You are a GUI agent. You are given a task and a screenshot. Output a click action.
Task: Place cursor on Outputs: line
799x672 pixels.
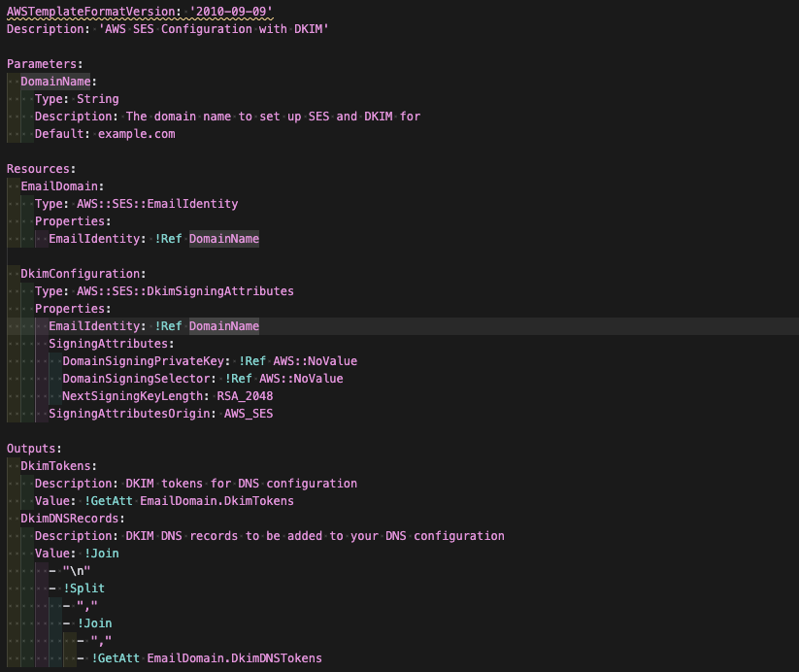pos(34,449)
